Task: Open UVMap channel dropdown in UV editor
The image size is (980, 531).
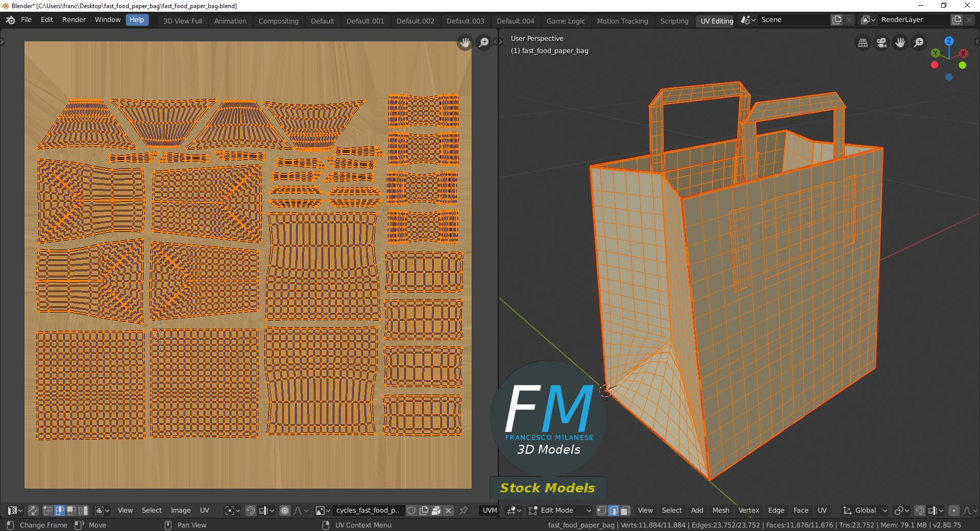Action: [488, 510]
